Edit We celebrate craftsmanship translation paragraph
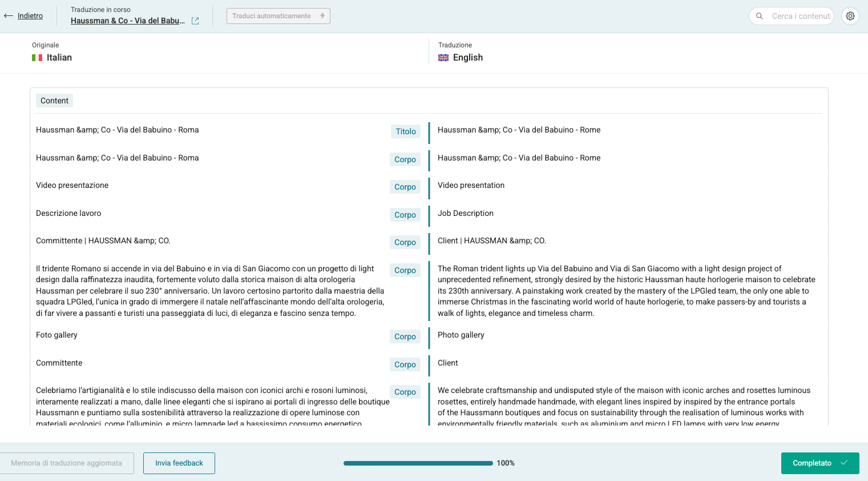 (x=624, y=407)
